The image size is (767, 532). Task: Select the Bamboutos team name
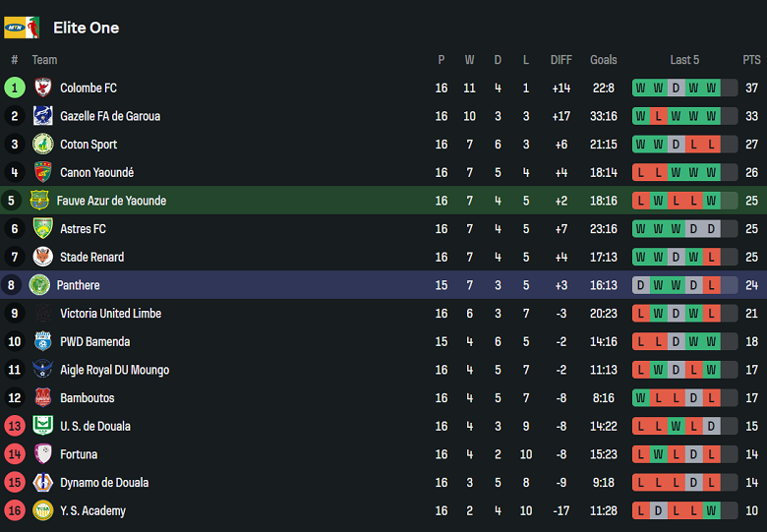click(x=87, y=398)
